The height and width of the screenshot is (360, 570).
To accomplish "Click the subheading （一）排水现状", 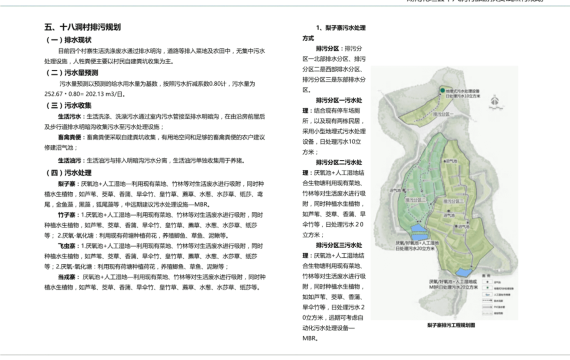I will pyautogui.click(x=68, y=40).
